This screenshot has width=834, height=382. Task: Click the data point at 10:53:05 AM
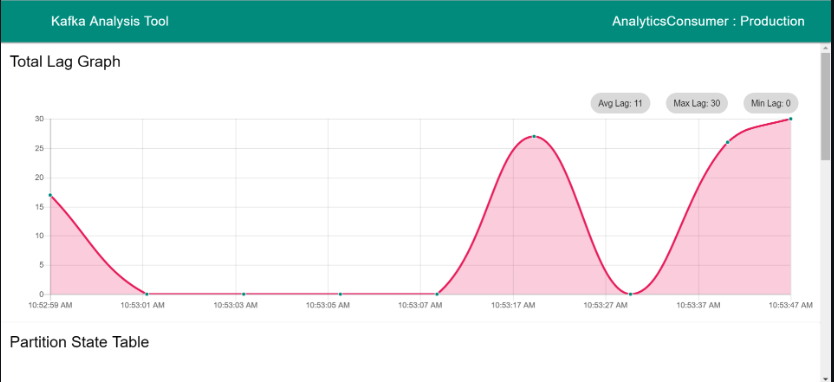click(340, 294)
